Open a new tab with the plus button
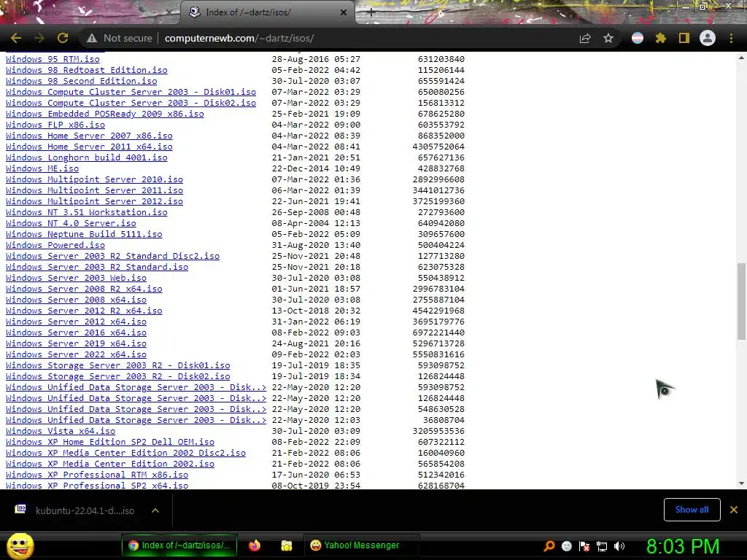747x560 pixels. point(371,13)
